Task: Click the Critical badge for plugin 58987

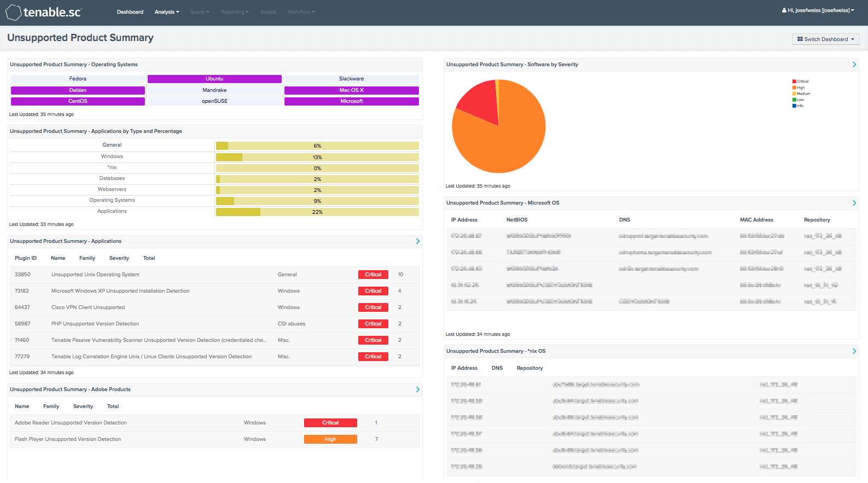Action: pos(373,324)
